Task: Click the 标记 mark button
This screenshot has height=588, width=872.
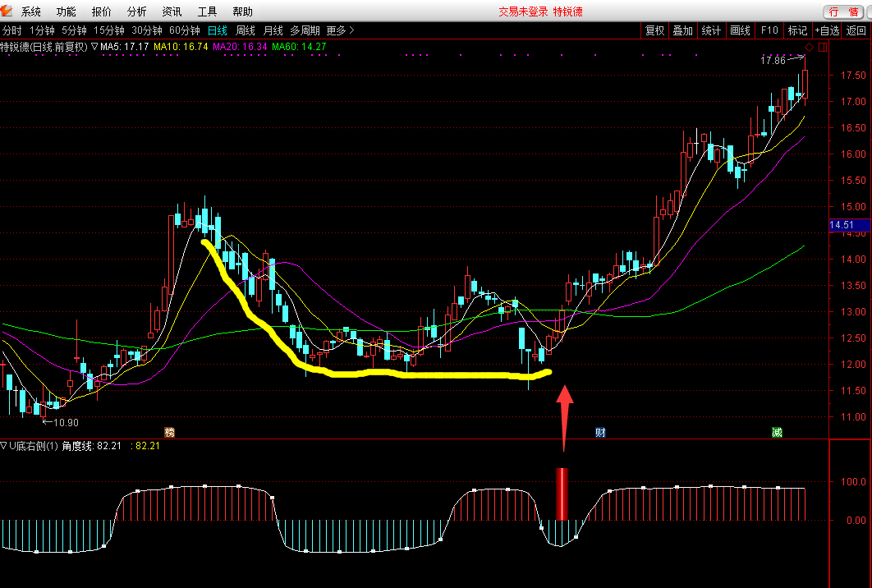Action: pyautogui.click(x=797, y=30)
